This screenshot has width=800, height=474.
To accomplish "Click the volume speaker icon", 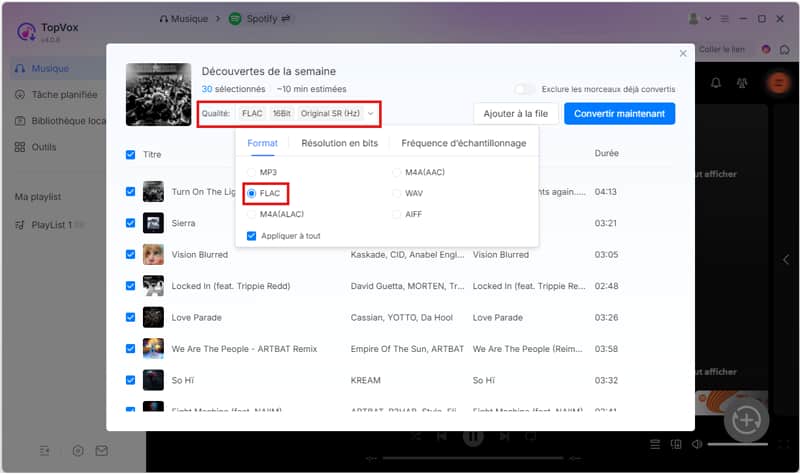I will (696, 444).
